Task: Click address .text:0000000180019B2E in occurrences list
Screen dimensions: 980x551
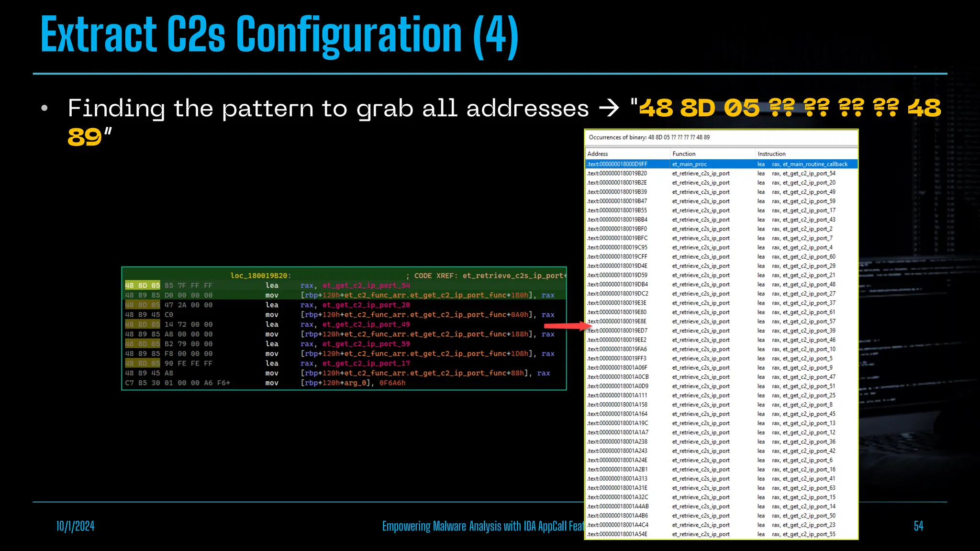Action: pyautogui.click(x=617, y=183)
